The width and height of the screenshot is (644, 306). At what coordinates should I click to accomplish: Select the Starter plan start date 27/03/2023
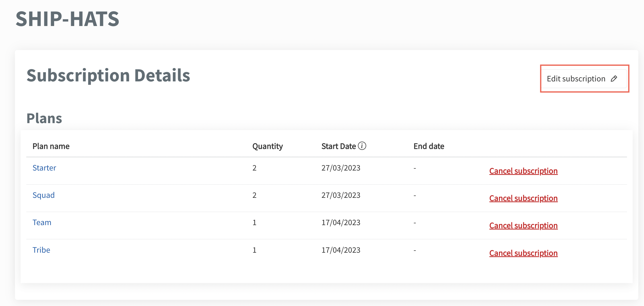341,168
